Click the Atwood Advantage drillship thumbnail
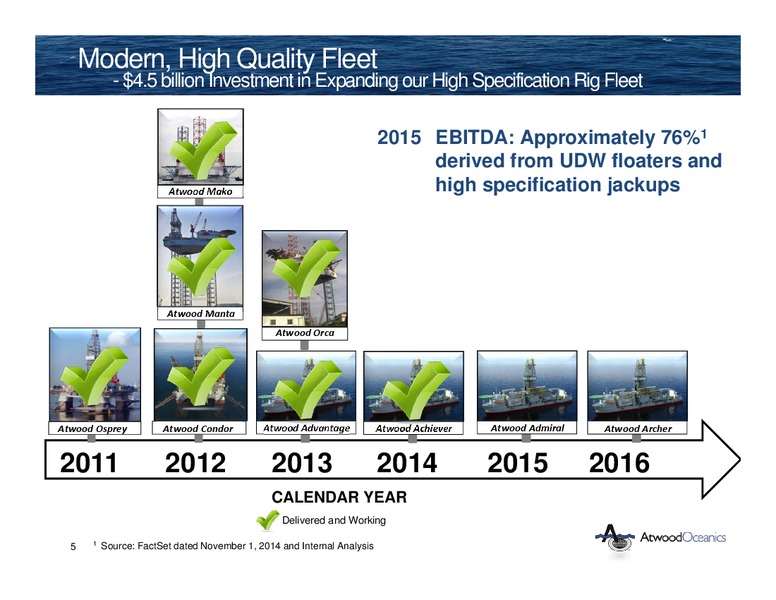Image resolution: width=776 pixels, height=600 pixels. click(306, 386)
